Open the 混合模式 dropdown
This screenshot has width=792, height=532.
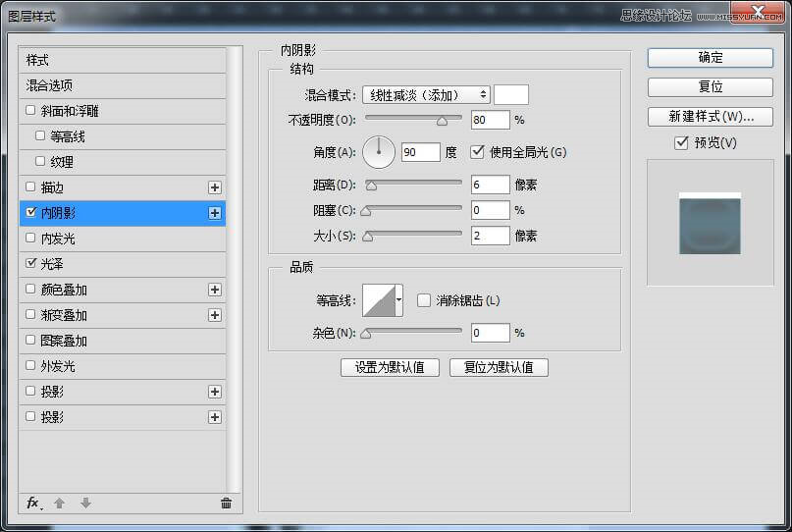[426, 94]
